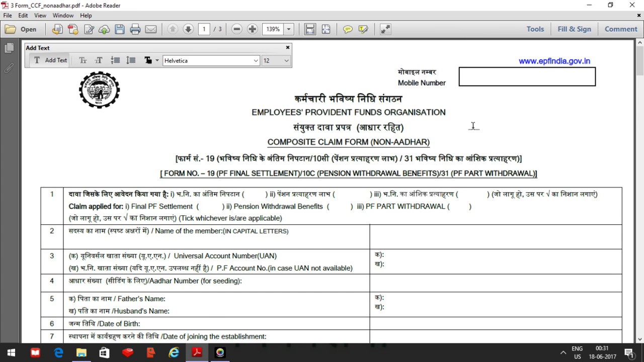Image resolution: width=644 pixels, height=362 pixels.
Task: Open the Tools pane
Action: point(535,29)
